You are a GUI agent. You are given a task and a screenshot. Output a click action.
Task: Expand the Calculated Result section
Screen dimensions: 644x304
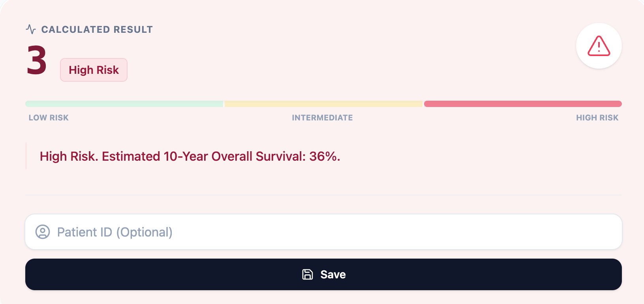(x=97, y=29)
